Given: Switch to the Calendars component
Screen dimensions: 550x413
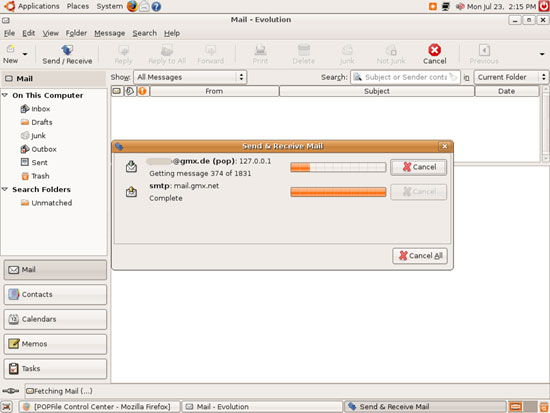Looking at the screenshot, I should (55, 319).
